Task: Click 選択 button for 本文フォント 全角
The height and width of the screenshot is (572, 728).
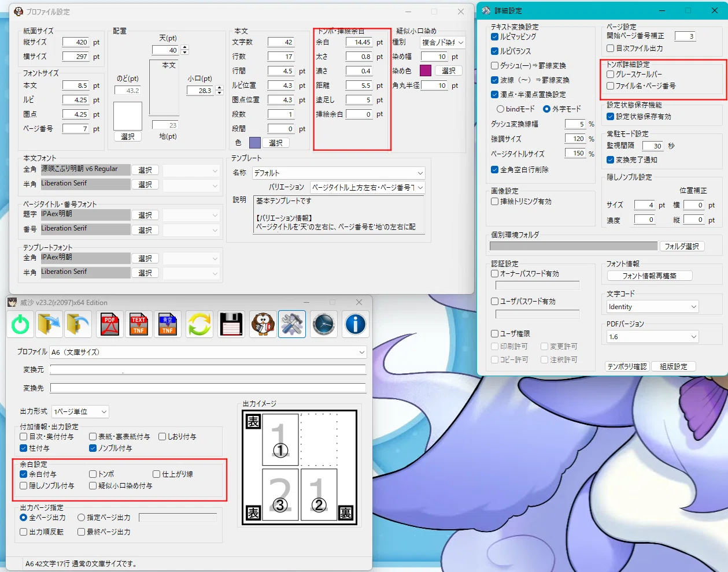Action: pyautogui.click(x=145, y=170)
